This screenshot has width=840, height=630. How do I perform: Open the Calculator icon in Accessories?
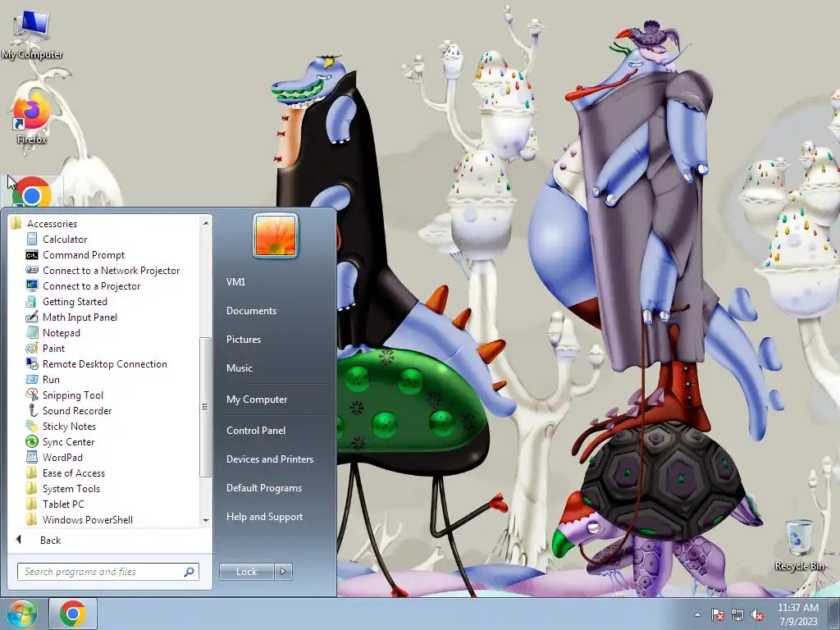(x=32, y=239)
